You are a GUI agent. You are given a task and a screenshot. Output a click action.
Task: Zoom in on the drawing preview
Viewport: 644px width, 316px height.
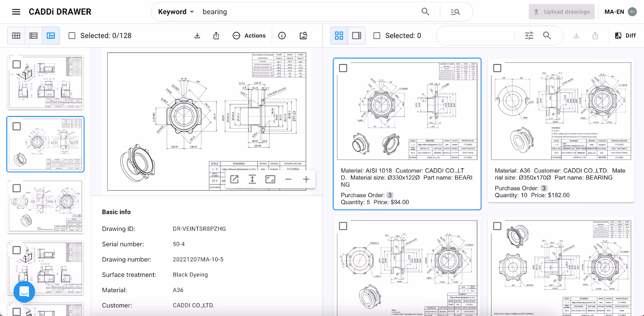(x=306, y=179)
